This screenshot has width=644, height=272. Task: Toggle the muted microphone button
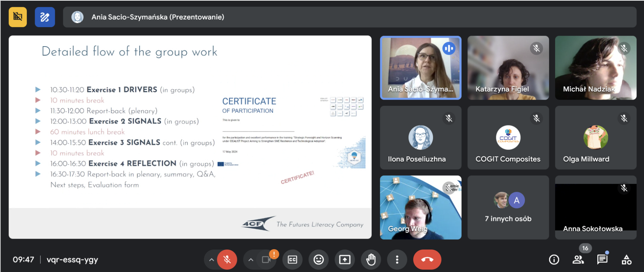coord(227,260)
